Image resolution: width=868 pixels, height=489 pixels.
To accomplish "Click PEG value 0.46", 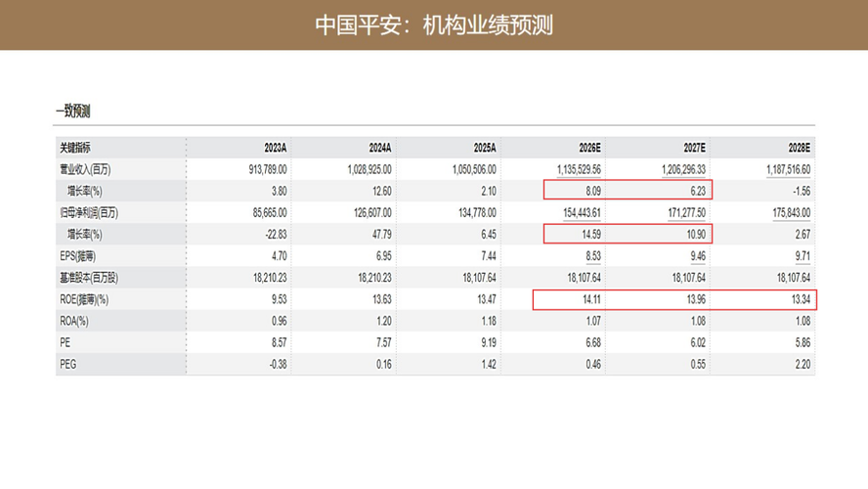I will click(593, 365).
